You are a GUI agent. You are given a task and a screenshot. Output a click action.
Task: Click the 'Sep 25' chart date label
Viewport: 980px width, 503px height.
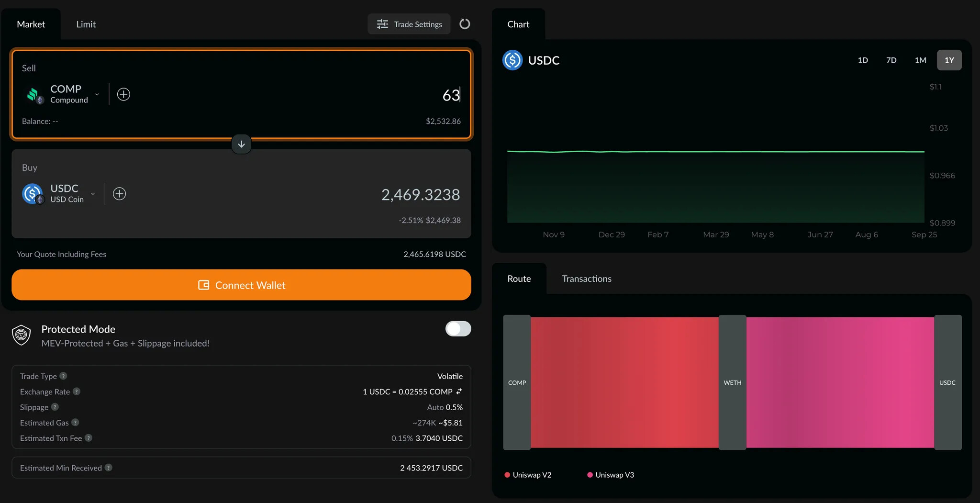[x=924, y=235]
